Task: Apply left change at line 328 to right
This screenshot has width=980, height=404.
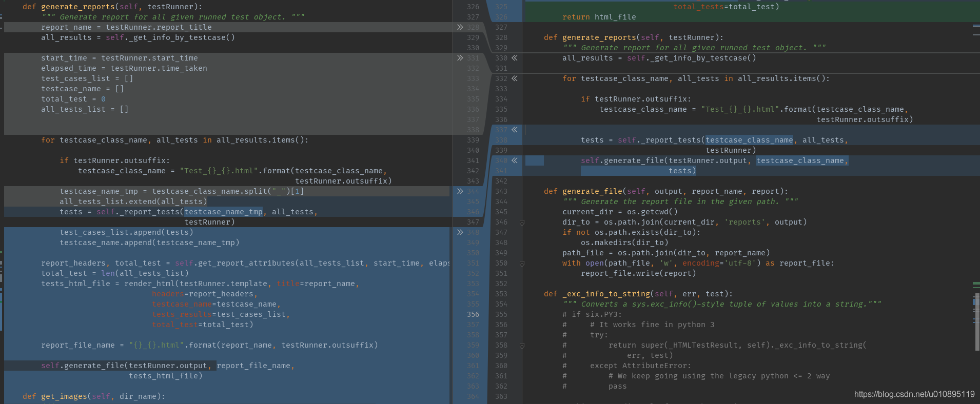Action: click(x=460, y=27)
